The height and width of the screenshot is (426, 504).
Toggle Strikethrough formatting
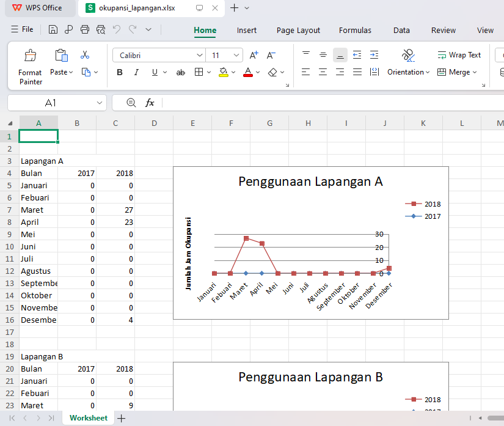tap(181, 73)
